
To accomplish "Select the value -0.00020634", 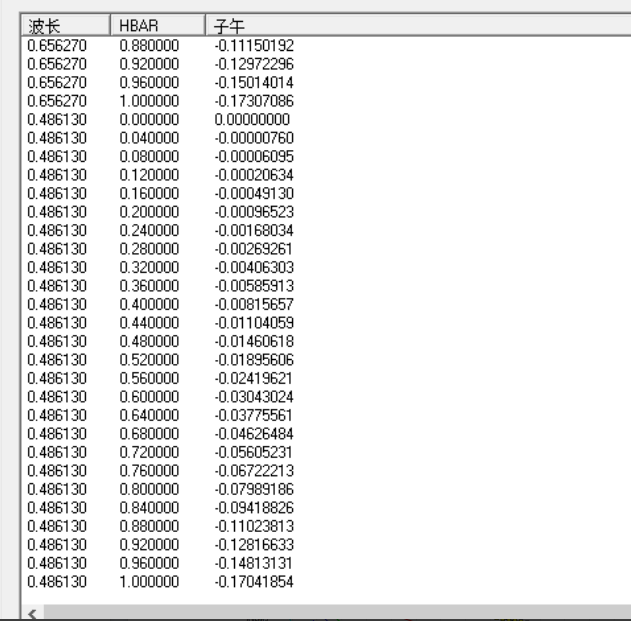I will 254,175.
